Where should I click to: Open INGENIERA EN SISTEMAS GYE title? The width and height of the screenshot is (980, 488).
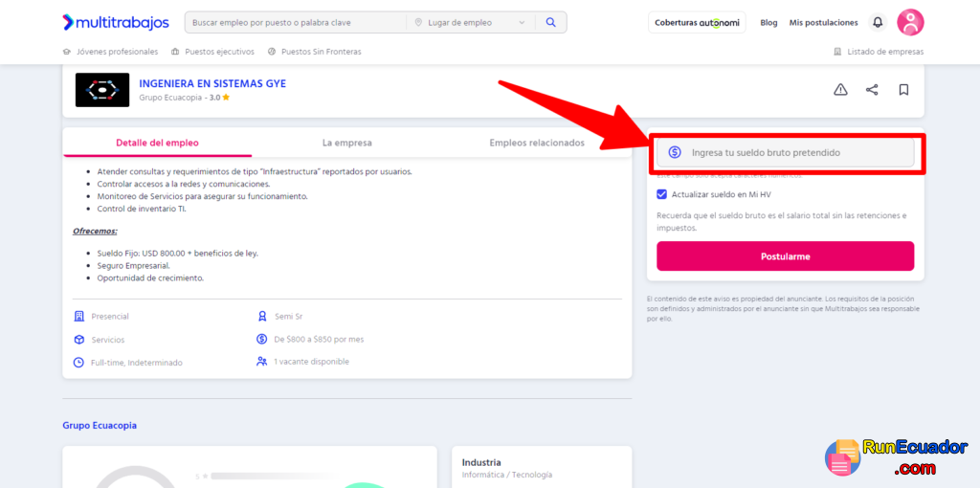(212, 84)
